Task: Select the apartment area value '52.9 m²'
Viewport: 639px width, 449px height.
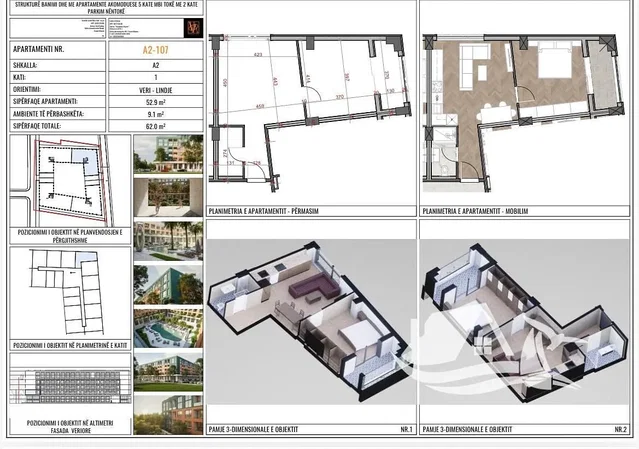Action: 156,102
